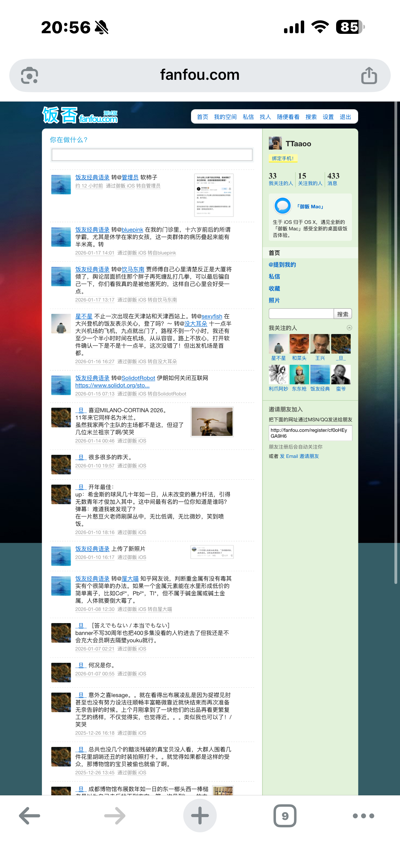Open the eagle statue photo thumbnail
This screenshot has height=868, width=400.
tap(212, 422)
